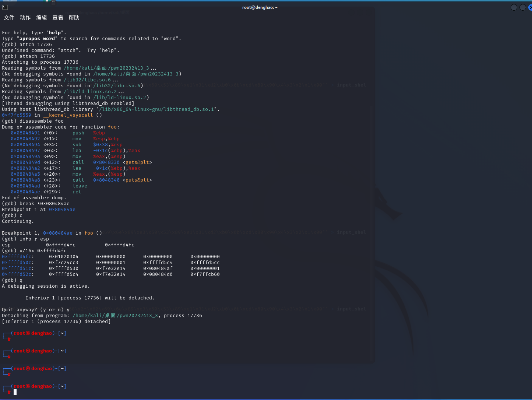Click memory row label 0xffffd52c:
Viewport: 532px width, 400px height.
[18, 274]
